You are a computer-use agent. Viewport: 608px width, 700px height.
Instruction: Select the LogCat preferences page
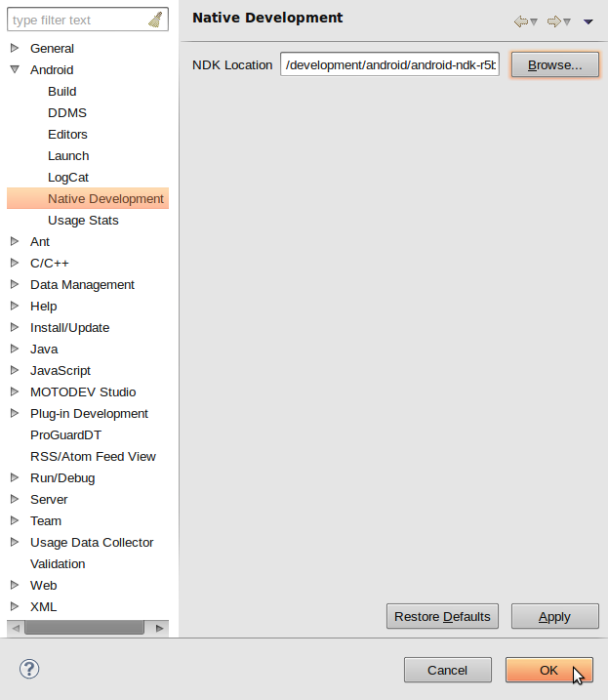pos(68,178)
